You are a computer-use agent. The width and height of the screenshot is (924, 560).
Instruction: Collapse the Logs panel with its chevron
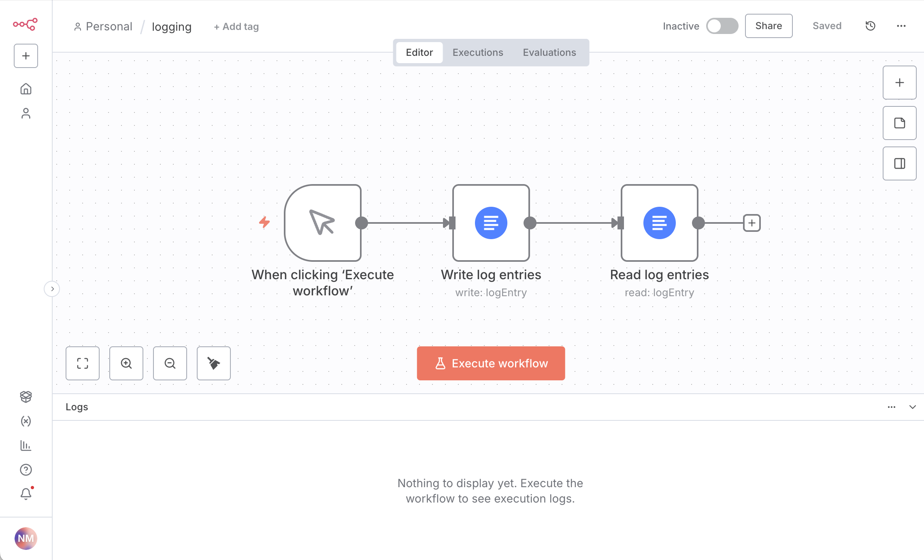(x=913, y=407)
